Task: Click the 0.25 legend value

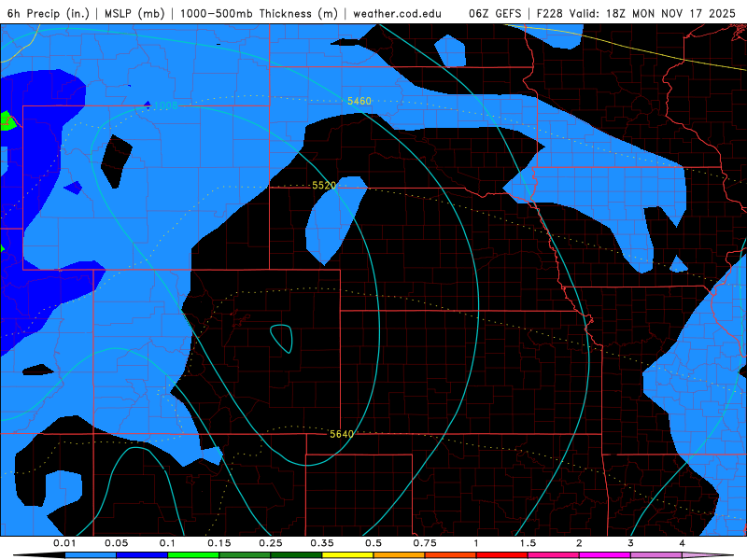Action: (x=271, y=543)
